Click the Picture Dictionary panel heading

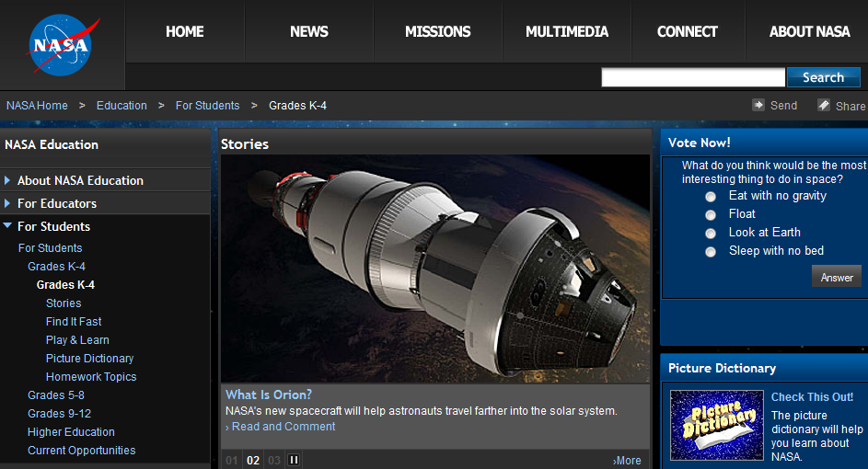pos(722,368)
